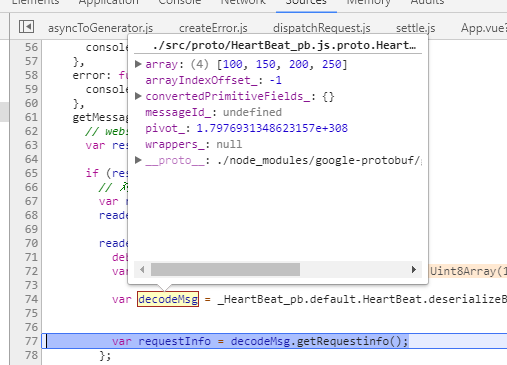
Task: Click line number 78 in gutter
Action: click(31, 355)
